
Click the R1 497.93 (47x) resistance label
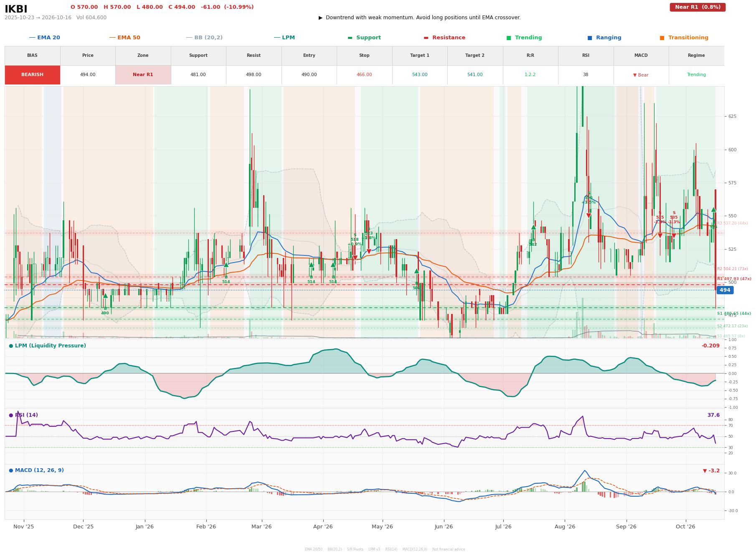(x=734, y=279)
